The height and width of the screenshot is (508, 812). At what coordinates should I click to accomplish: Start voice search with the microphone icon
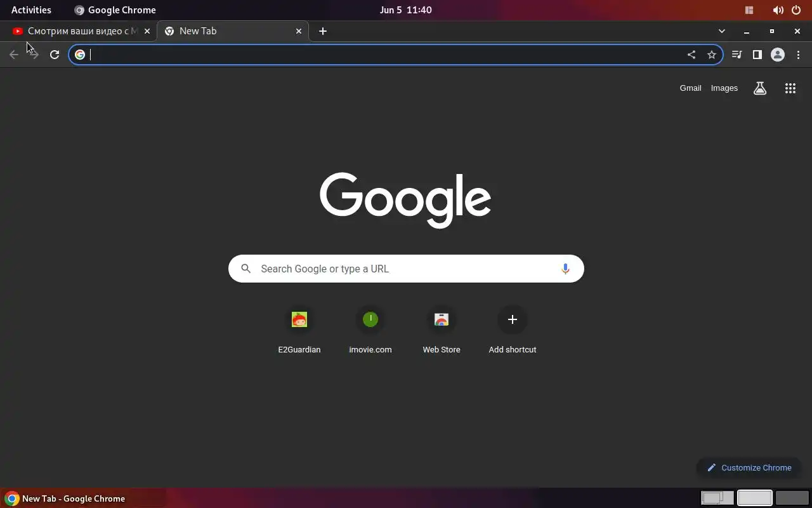(x=565, y=269)
